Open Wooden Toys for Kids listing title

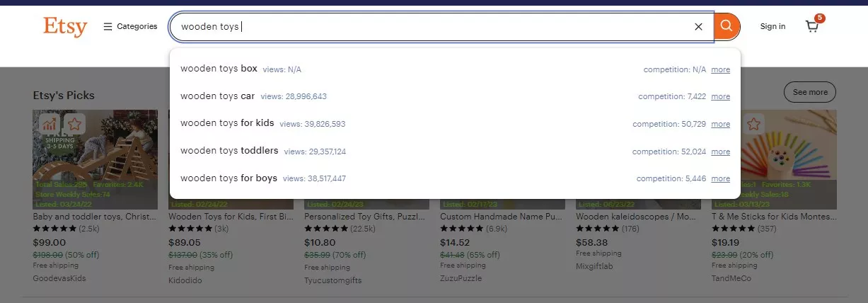[231, 216]
